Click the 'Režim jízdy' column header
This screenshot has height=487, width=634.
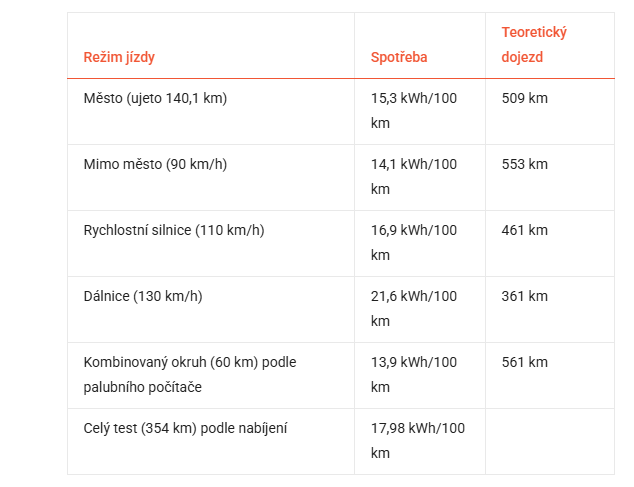[x=119, y=57]
